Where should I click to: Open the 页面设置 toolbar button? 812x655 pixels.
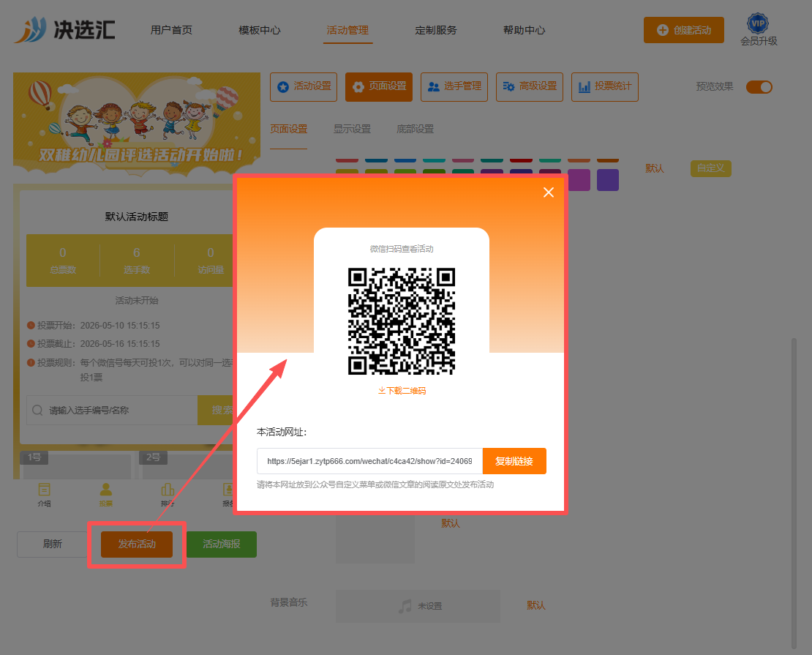(379, 86)
